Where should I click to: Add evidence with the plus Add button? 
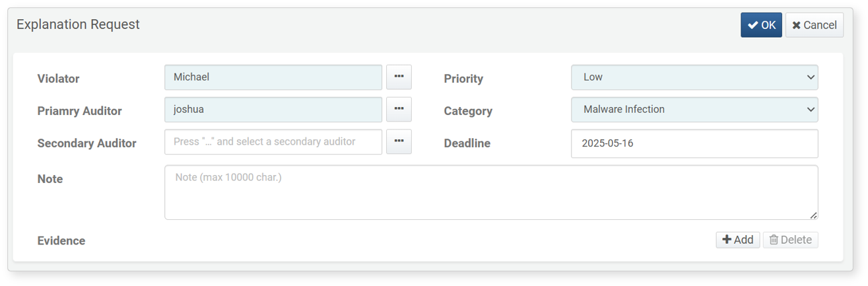click(x=738, y=240)
